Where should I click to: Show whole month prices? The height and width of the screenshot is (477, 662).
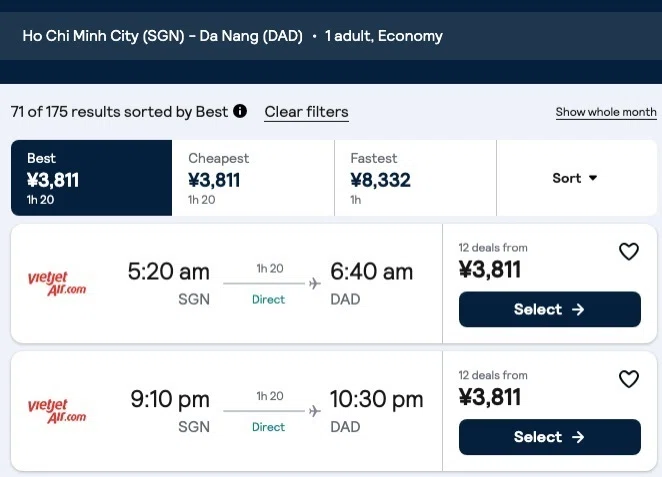606,112
